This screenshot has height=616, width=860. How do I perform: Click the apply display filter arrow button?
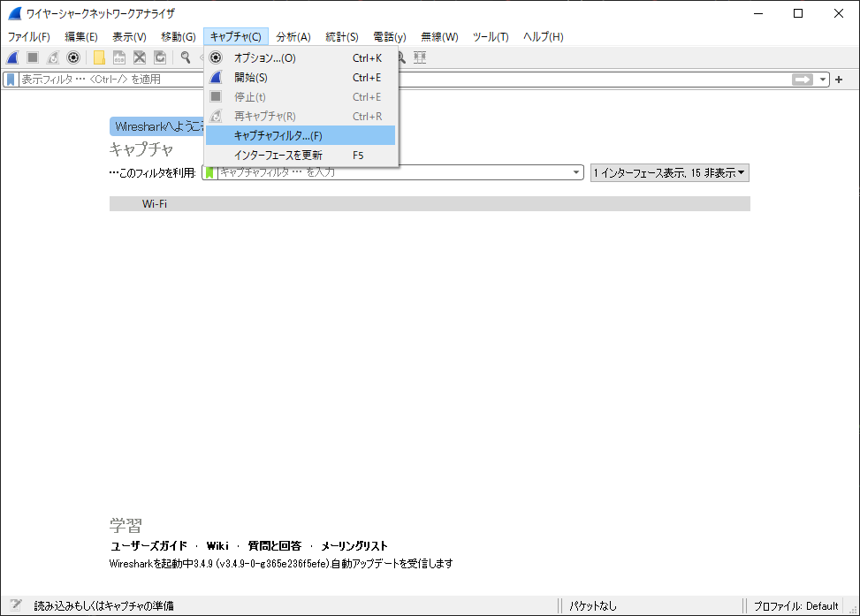click(803, 80)
